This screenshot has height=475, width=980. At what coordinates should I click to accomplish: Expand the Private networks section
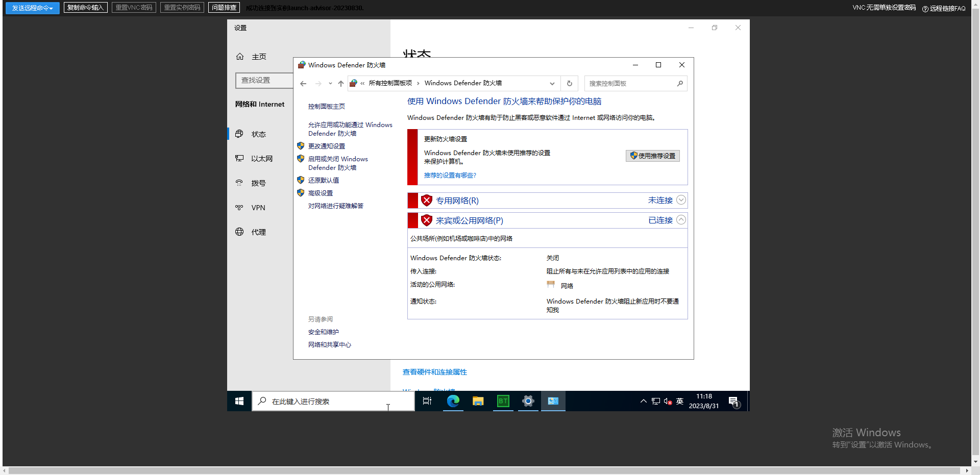click(x=681, y=200)
